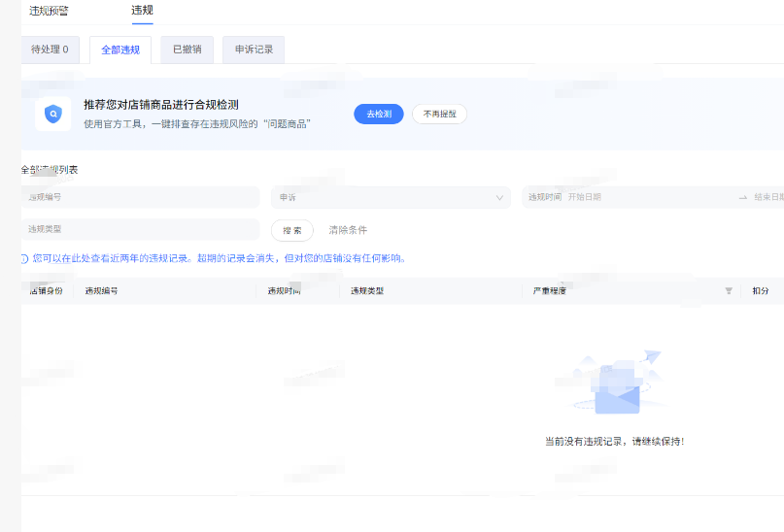Screen dimensions: 784x532
Task: Click the 违规时间 column header
Action: pos(284,290)
